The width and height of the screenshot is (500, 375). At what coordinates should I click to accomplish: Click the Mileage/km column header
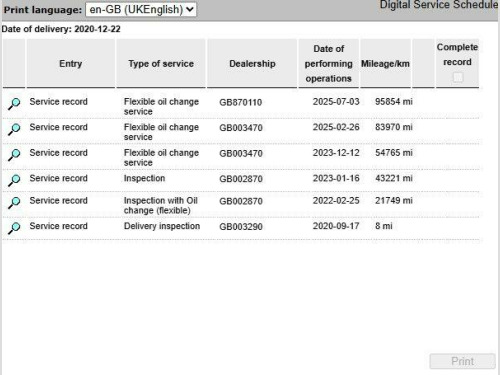(x=385, y=63)
